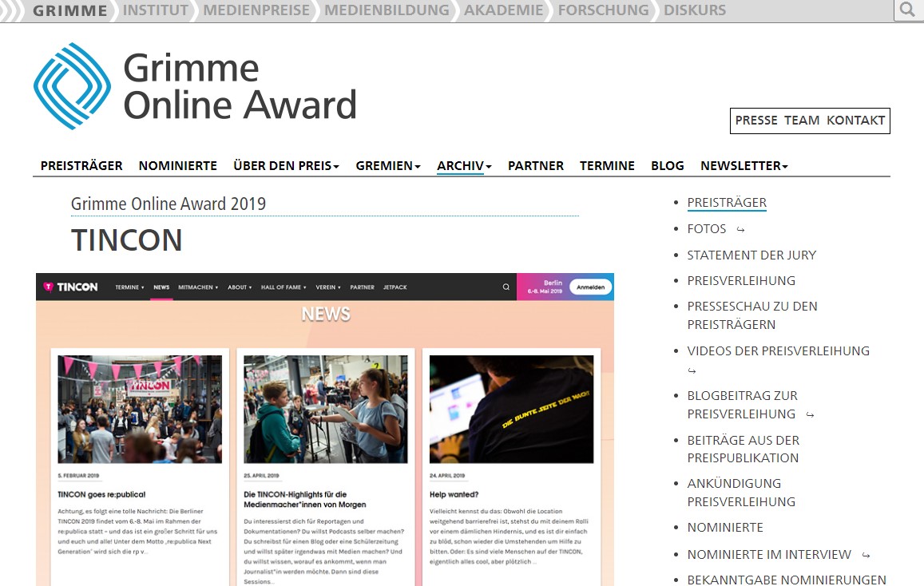Image resolution: width=924 pixels, height=586 pixels.
Task: Click the Grimme Online Award title text
Action: click(x=240, y=86)
